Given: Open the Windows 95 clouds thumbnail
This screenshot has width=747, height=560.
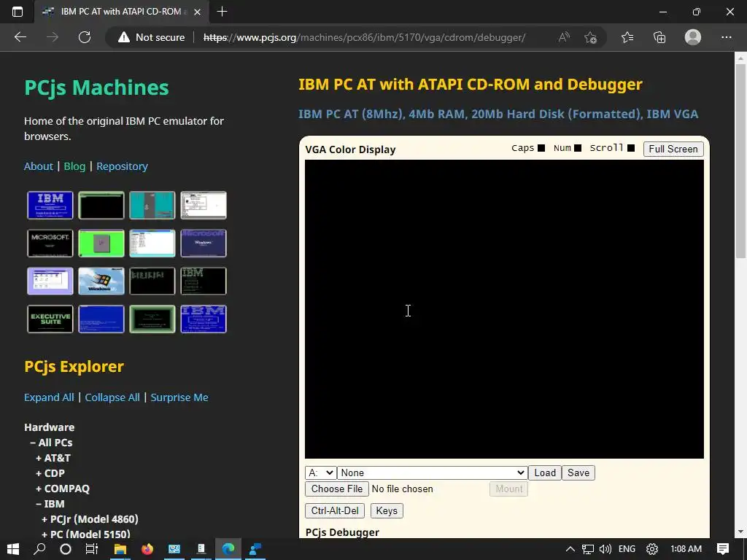Looking at the screenshot, I should point(101,281).
